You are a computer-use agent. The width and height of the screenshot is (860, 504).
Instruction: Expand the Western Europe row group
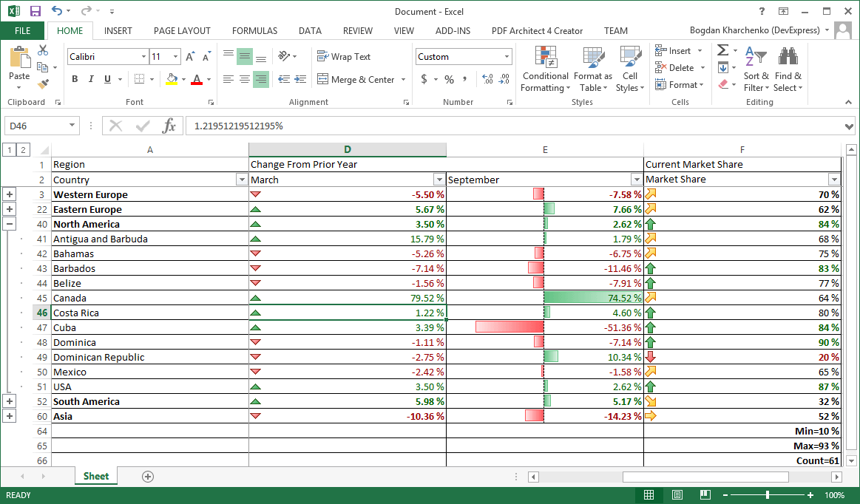click(x=9, y=194)
